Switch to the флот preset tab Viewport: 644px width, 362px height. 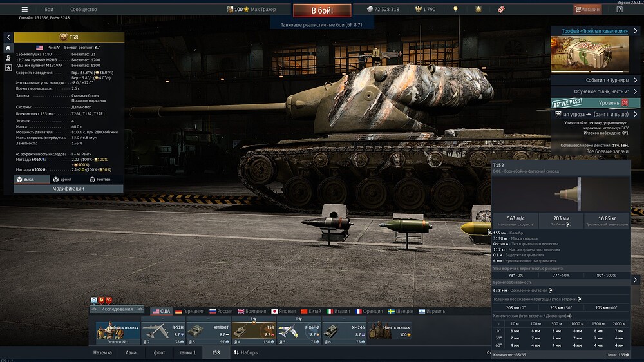159,352
